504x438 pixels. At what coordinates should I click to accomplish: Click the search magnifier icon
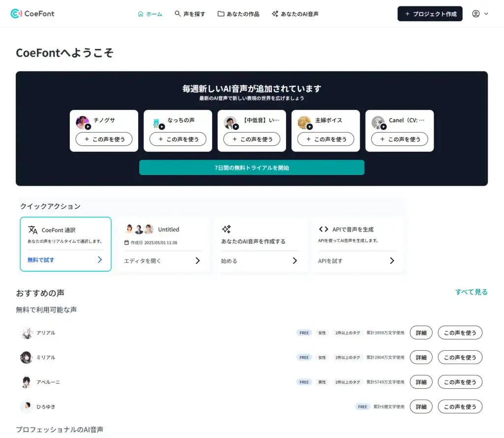click(177, 13)
